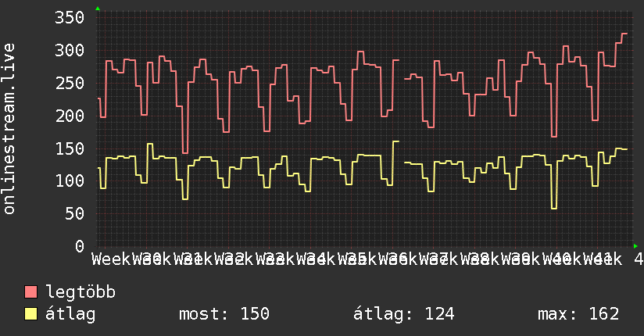This screenshot has height=336, width=644.
Task: Click the 250 Y-axis label
Action: point(70,84)
